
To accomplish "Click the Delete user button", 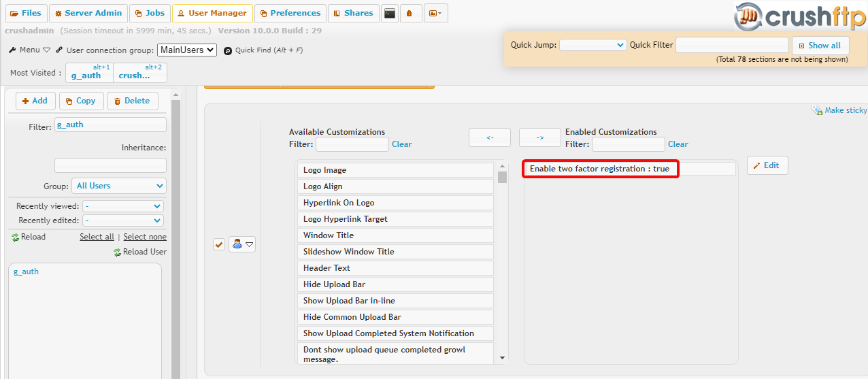I will pyautogui.click(x=133, y=101).
